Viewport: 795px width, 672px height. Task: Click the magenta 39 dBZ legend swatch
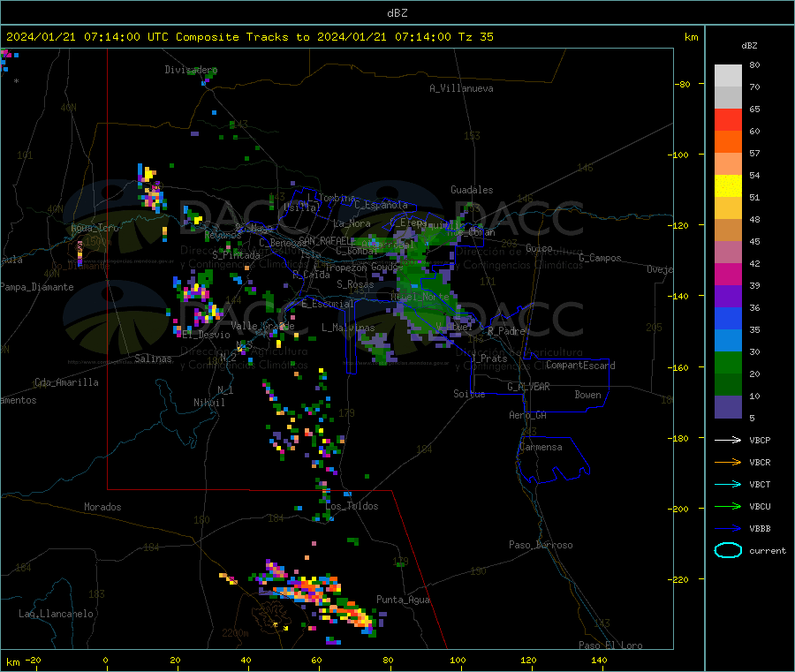tap(728, 274)
